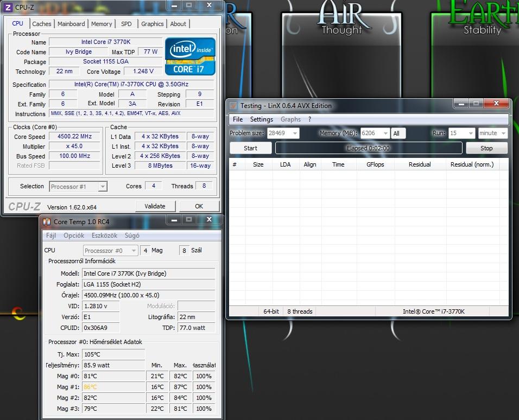This screenshot has width=519, height=420.
Task: Click the 85.9 watt power reading
Action: tap(113, 365)
